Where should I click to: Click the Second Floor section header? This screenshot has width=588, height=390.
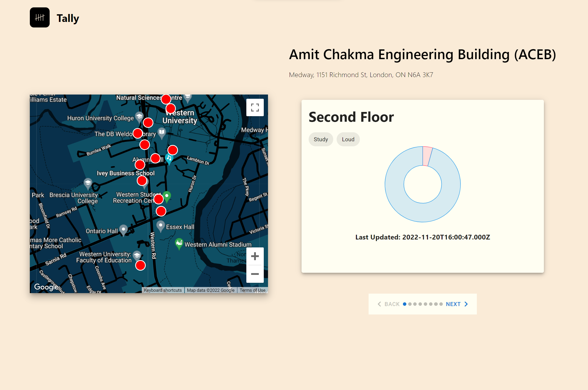351,116
